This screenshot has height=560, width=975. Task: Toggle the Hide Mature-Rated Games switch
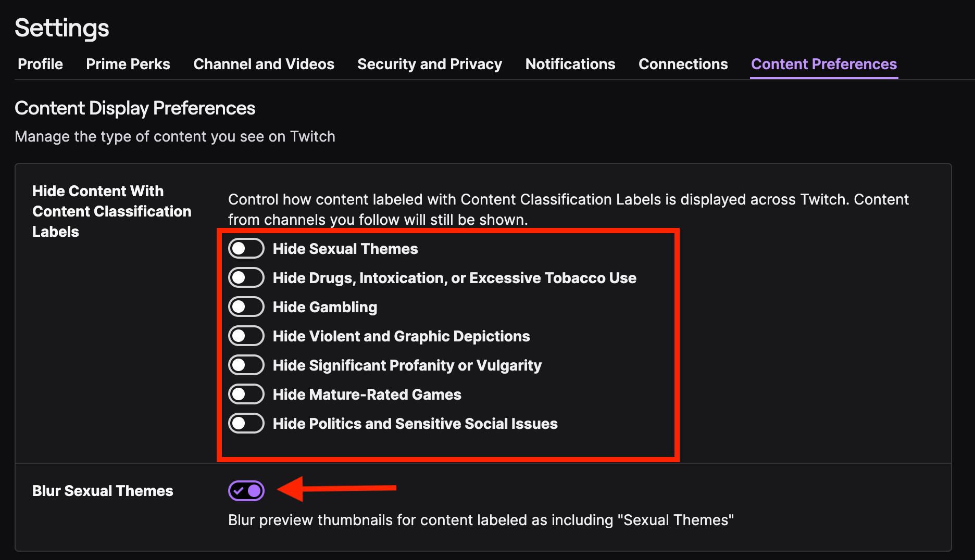[x=246, y=394]
